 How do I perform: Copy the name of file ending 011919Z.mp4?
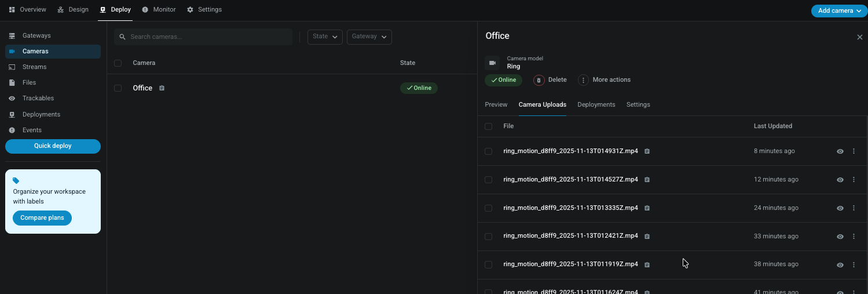tap(647, 264)
